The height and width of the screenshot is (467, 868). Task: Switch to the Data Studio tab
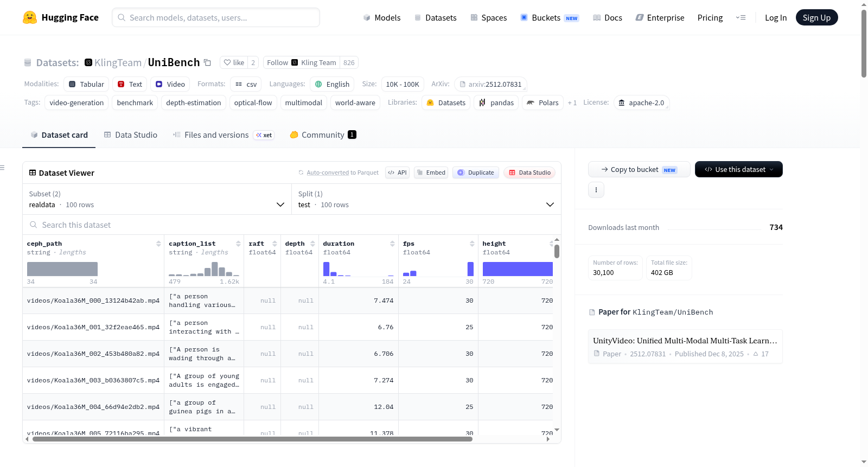click(131, 135)
